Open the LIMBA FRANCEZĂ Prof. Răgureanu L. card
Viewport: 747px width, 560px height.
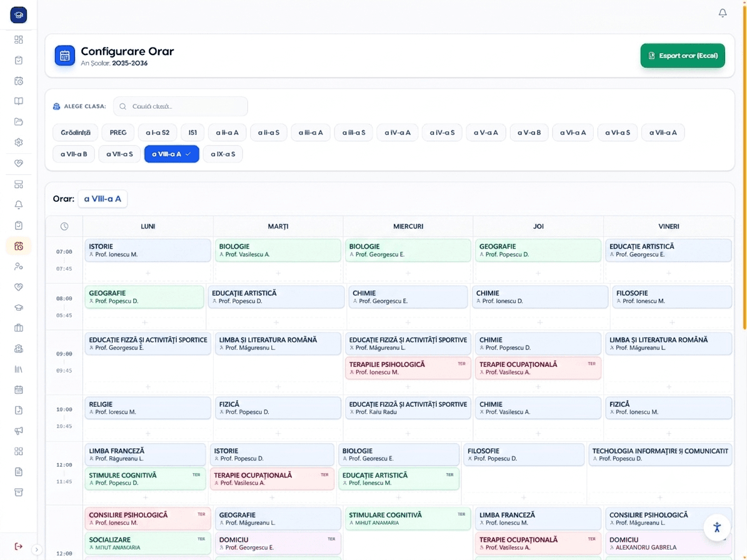point(145,454)
